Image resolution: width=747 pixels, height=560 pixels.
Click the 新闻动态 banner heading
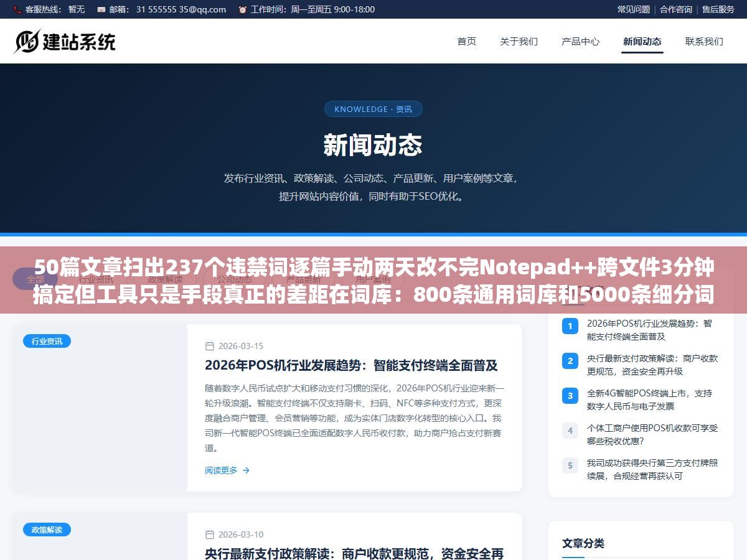(x=373, y=146)
